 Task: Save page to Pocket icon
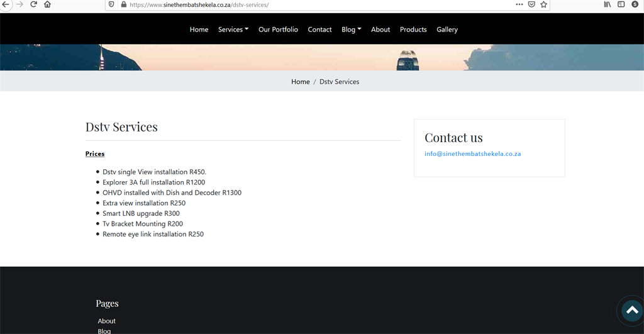point(531,4)
